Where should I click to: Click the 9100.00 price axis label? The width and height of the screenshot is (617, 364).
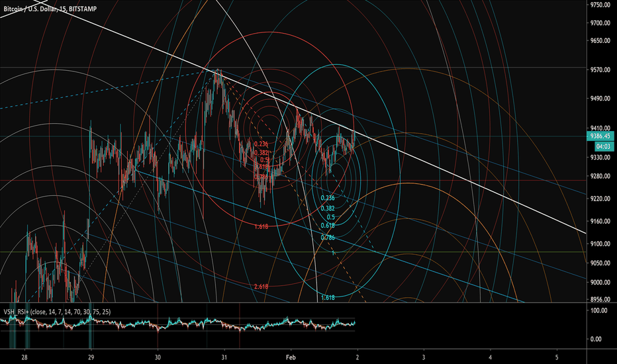[600, 244]
